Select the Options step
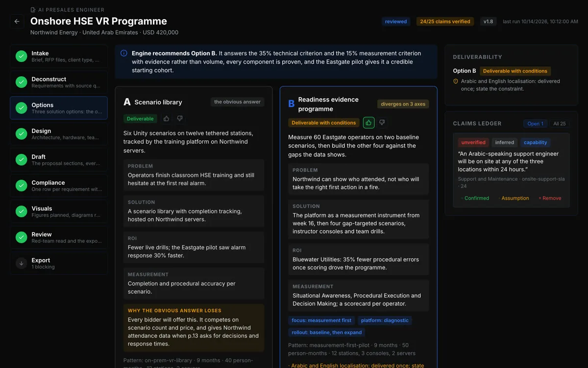The image size is (588, 368). tap(59, 108)
